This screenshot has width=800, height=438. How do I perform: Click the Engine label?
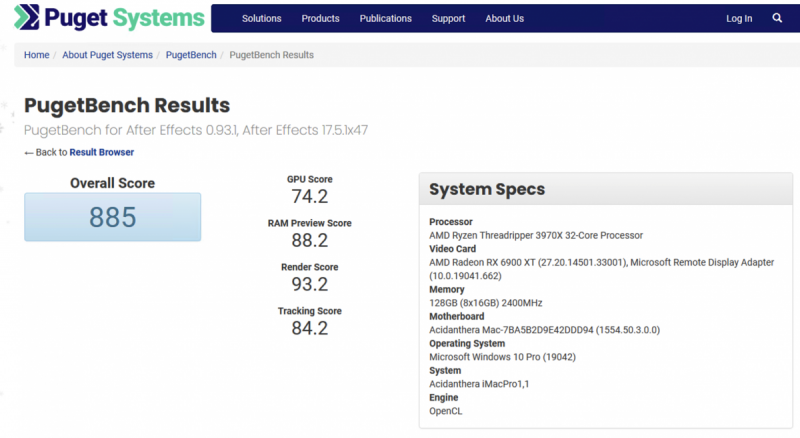444,398
